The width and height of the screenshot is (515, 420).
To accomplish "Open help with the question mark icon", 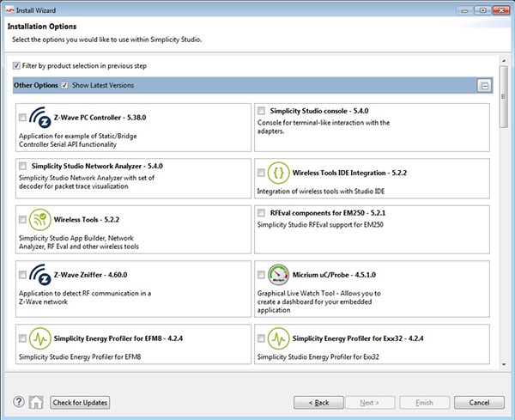I will 19,402.
